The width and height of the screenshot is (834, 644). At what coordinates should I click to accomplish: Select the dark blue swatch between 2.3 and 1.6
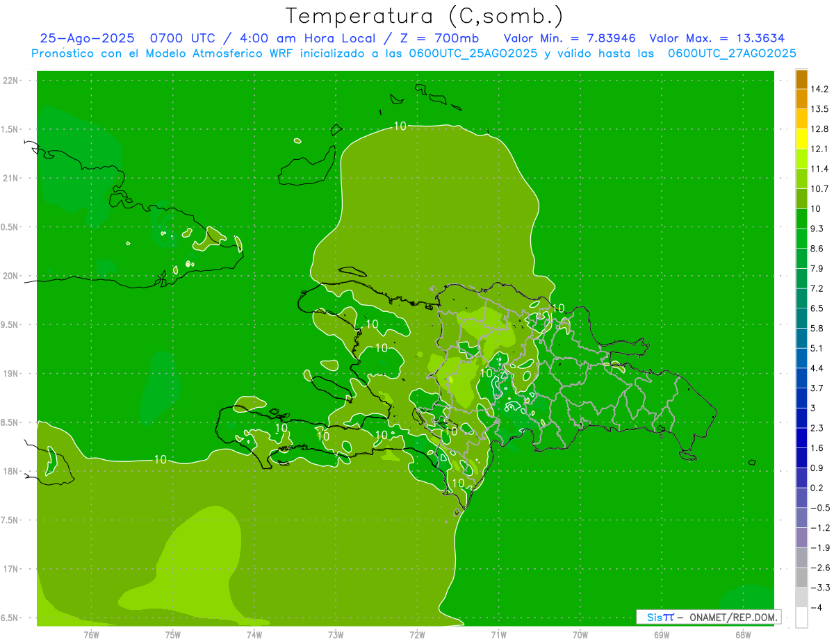[x=801, y=438]
